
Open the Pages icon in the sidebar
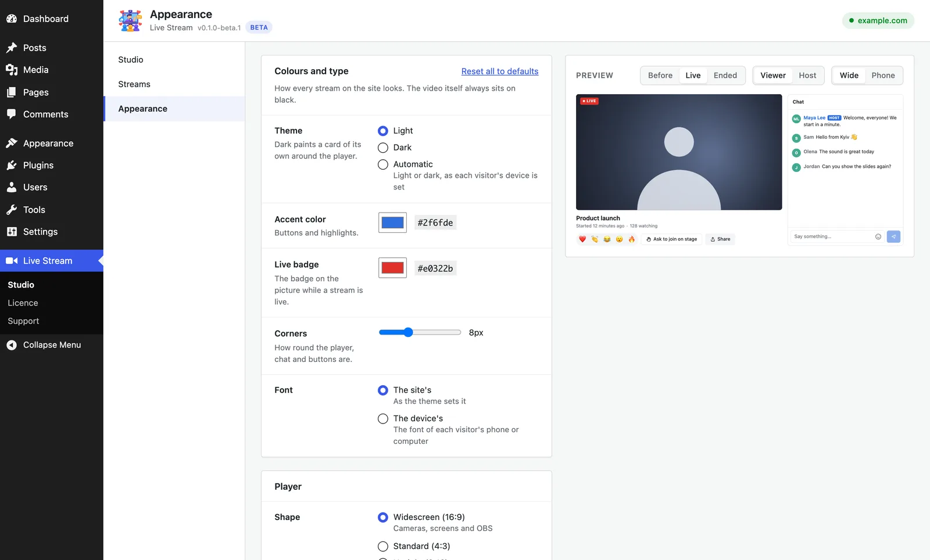tap(12, 92)
